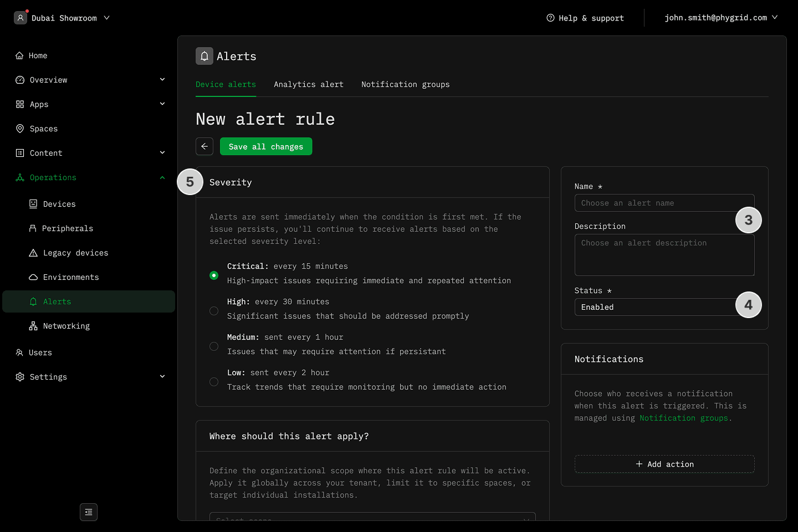Click the sidebar collapse icon at bottom

pyautogui.click(x=89, y=512)
